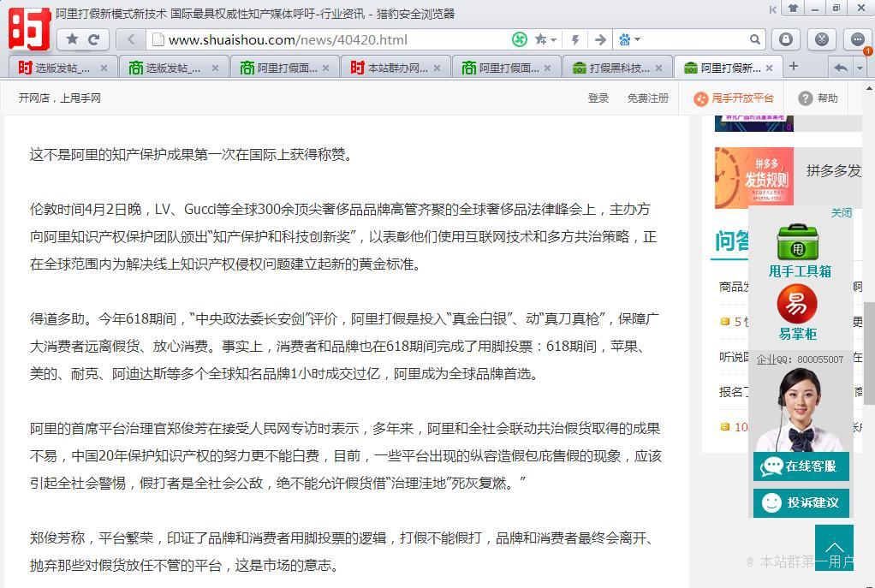Open the 易掌柜 red icon
This screenshot has width=875, height=588.
797,304
